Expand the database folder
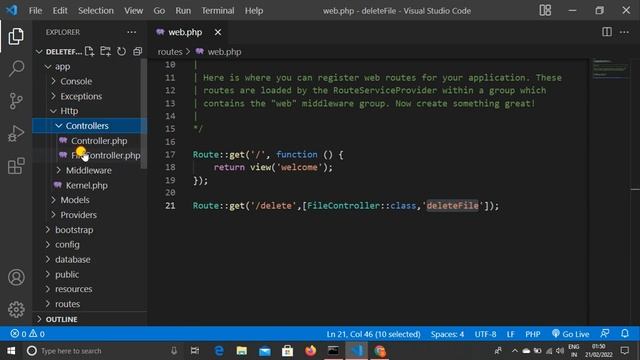 click(72, 260)
